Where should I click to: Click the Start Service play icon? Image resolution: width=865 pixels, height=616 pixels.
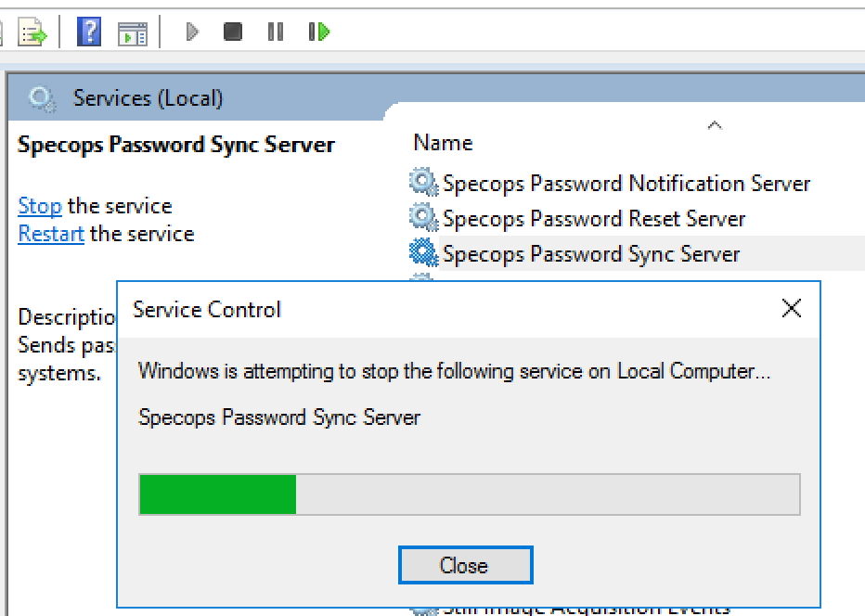192,32
